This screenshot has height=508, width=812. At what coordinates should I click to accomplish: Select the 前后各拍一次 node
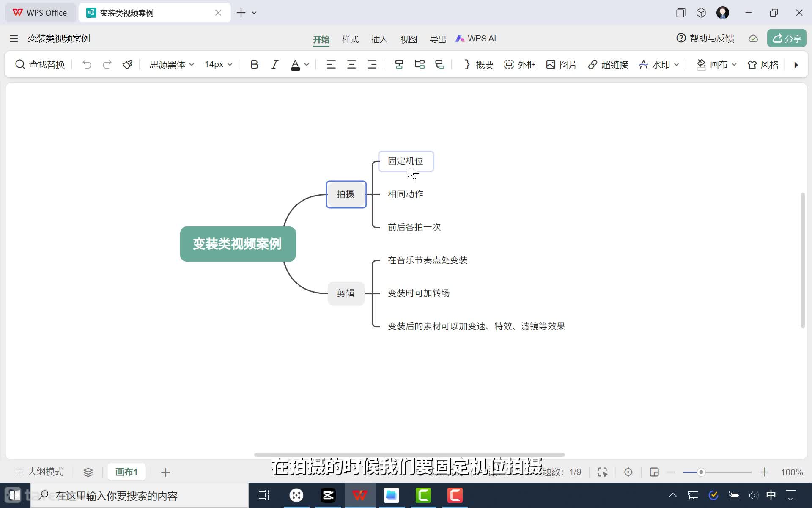(414, 227)
